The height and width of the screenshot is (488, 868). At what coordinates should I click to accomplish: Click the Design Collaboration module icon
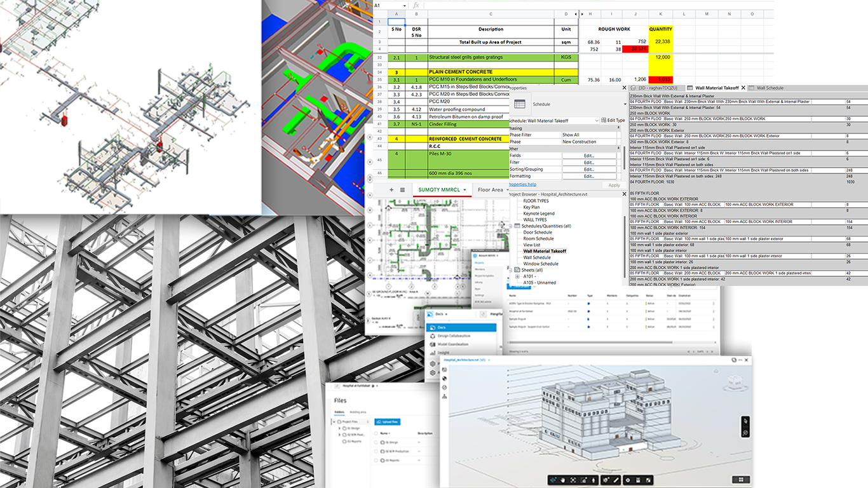tap(433, 336)
